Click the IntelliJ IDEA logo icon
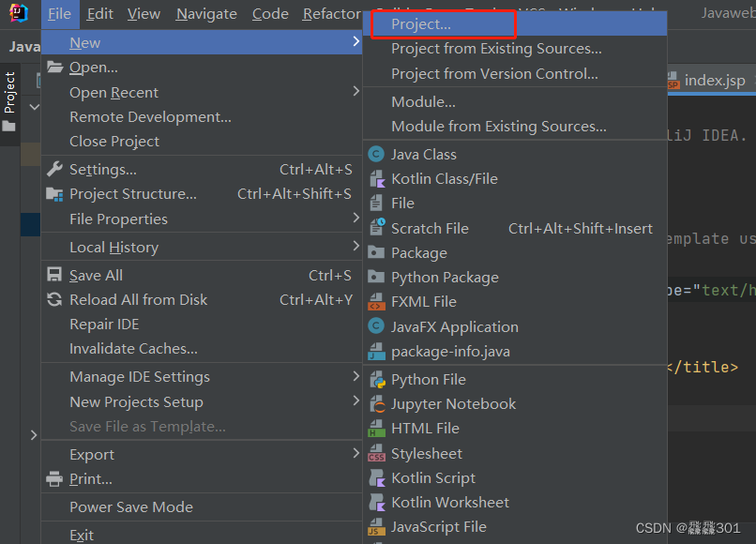This screenshot has height=544, width=756. coord(18,13)
